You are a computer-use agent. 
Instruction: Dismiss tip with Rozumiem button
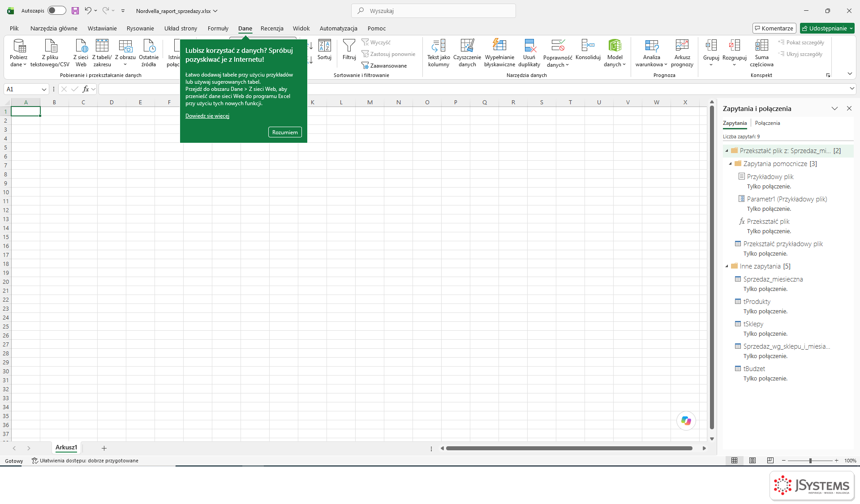click(285, 132)
